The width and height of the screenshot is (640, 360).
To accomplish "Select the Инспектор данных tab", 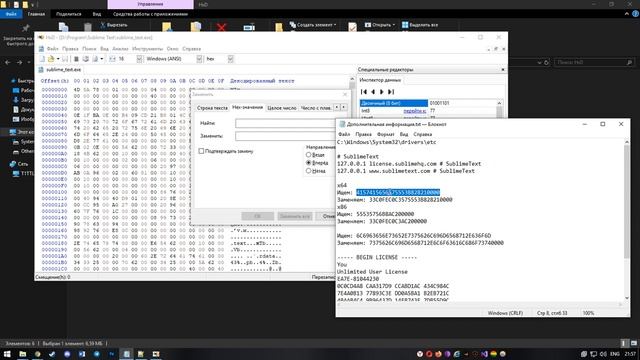I will 380,80.
